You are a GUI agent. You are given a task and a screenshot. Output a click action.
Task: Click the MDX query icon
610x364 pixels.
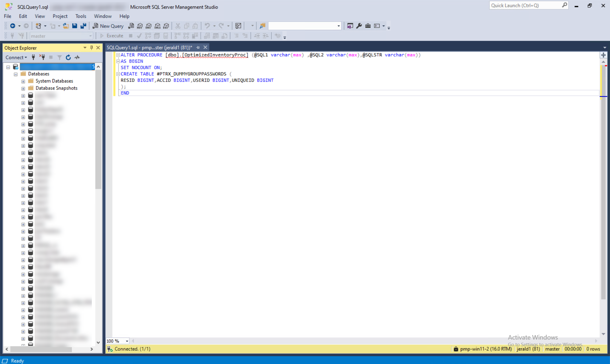click(x=140, y=26)
